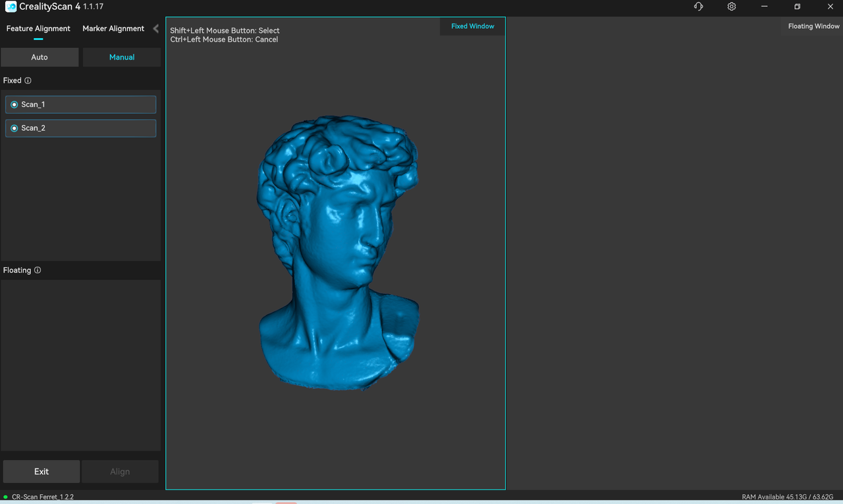Select the Scan_1 radio button
The height and width of the screenshot is (504, 843).
click(14, 105)
